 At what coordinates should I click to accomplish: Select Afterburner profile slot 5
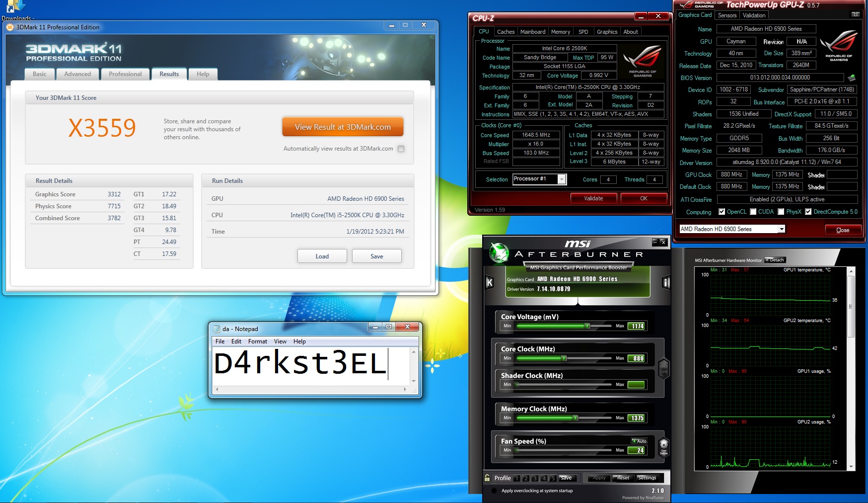tap(553, 478)
